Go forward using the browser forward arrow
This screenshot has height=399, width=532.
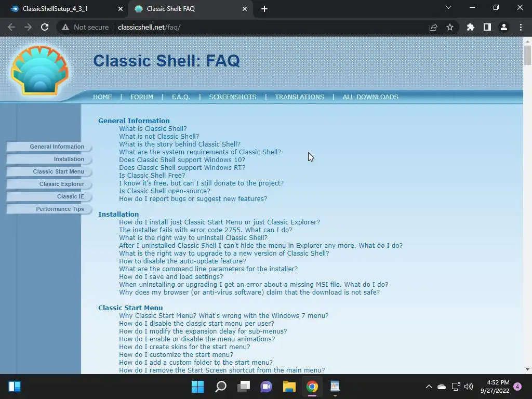(x=28, y=27)
